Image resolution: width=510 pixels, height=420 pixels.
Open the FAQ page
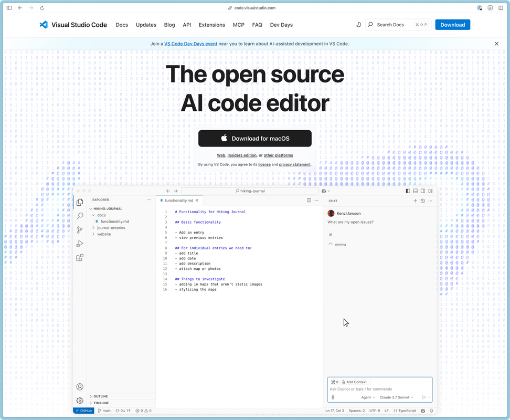[x=257, y=25]
